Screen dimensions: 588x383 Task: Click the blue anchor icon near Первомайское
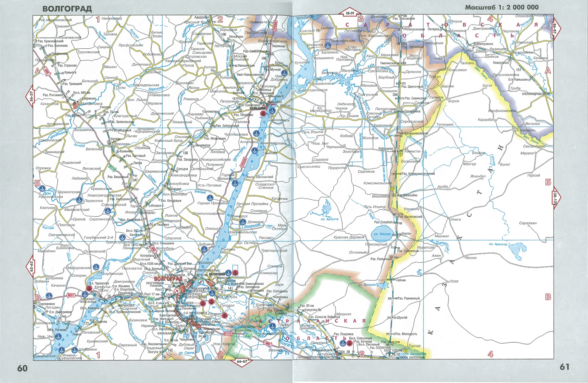tap(327, 45)
